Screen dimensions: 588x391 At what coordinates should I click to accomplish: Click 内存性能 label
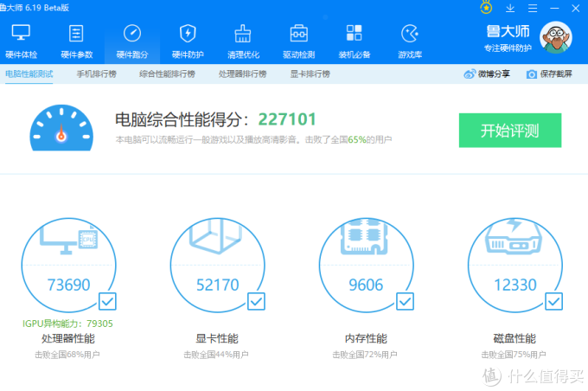(x=366, y=338)
